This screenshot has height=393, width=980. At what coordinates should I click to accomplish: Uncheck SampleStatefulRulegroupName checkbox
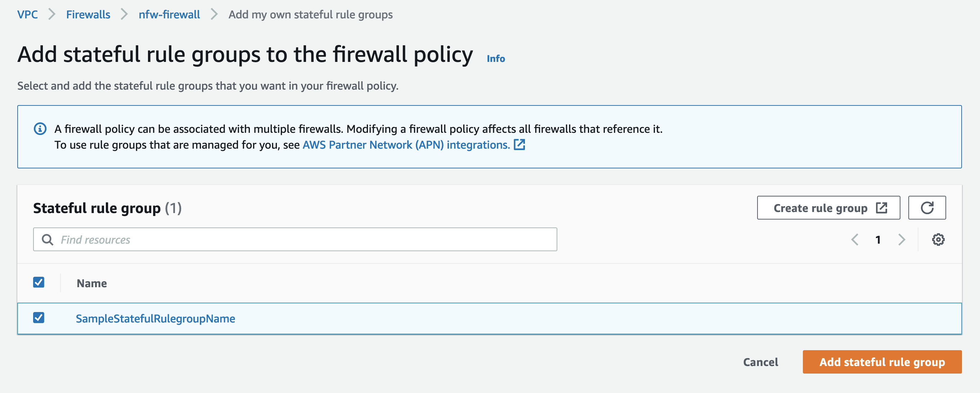pyautogui.click(x=39, y=318)
